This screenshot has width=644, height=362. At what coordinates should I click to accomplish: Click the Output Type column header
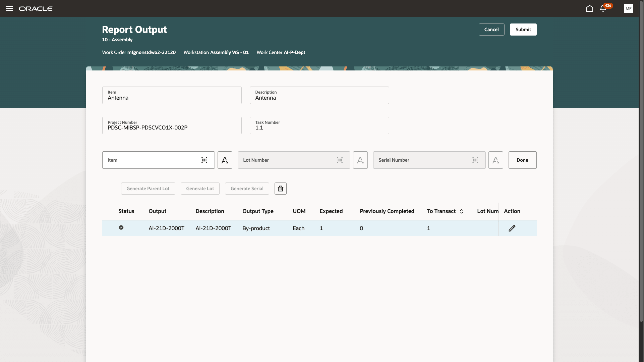coord(258,211)
